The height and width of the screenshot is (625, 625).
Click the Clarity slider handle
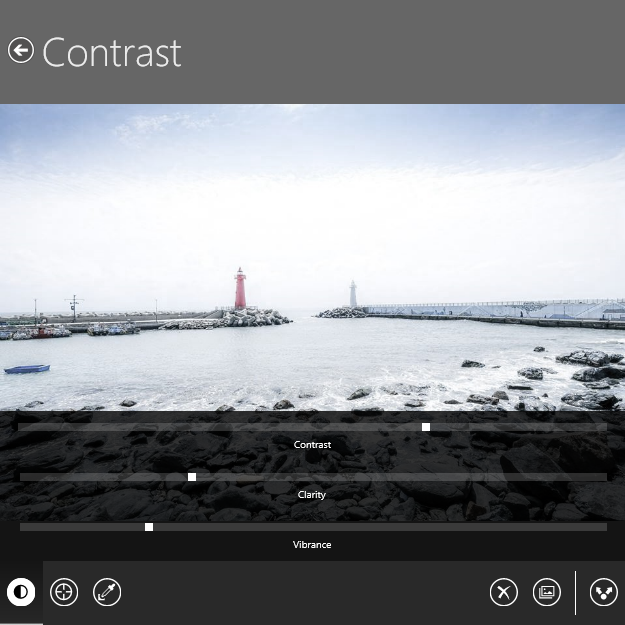192,477
